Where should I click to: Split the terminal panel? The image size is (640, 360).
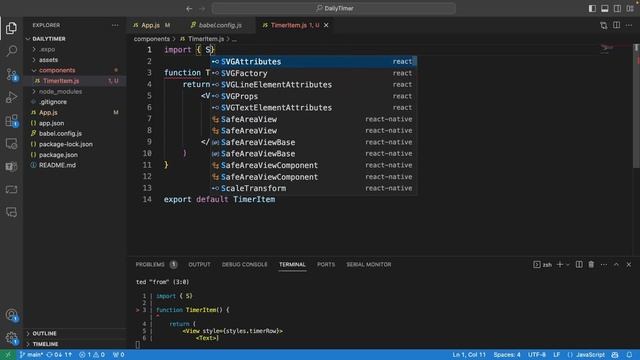[x=579, y=264]
